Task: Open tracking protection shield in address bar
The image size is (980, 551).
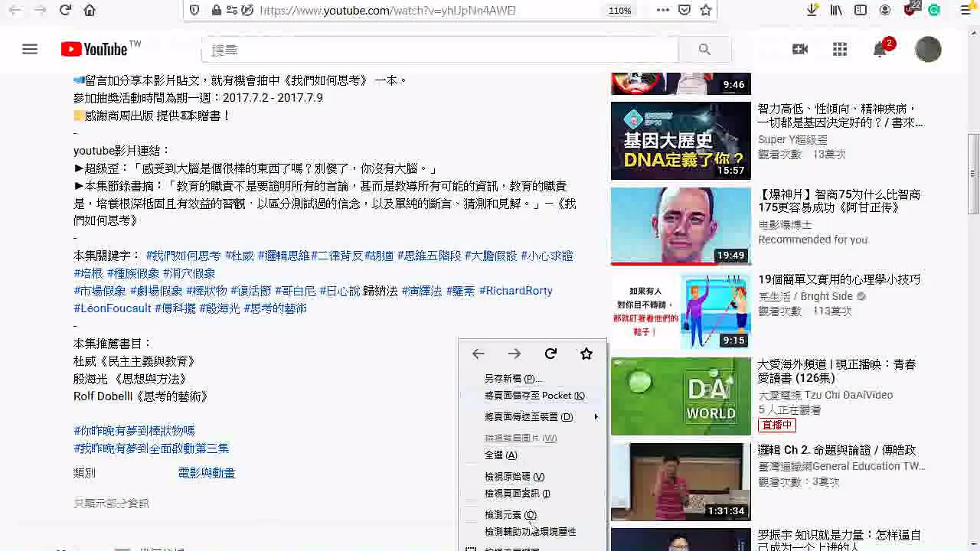Action: click(x=194, y=11)
